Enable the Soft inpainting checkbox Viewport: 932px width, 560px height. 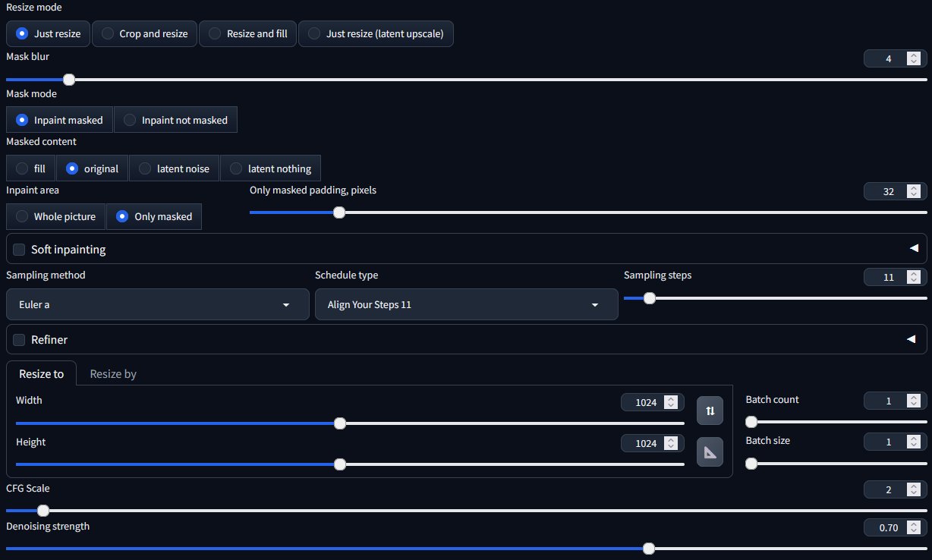(x=19, y=249)
